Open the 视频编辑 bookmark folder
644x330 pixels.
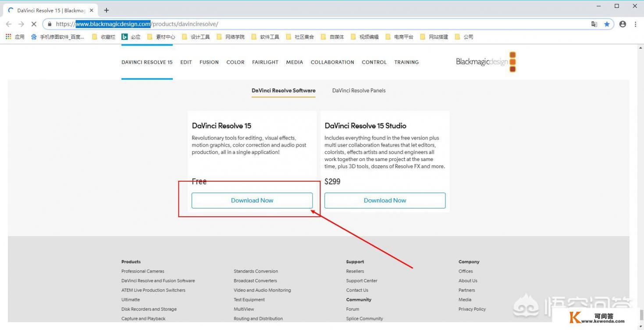pos(365,37)
